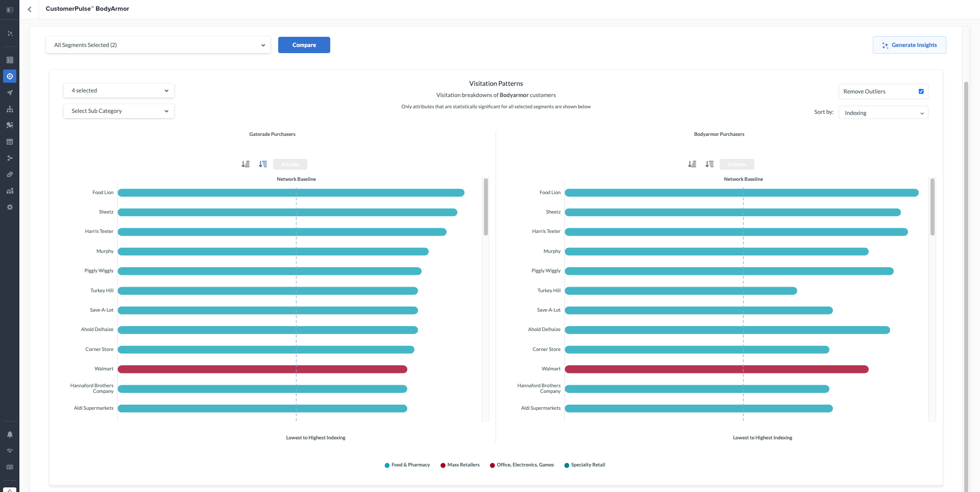Expand the 4 selected category dropdown

(119, 90)
